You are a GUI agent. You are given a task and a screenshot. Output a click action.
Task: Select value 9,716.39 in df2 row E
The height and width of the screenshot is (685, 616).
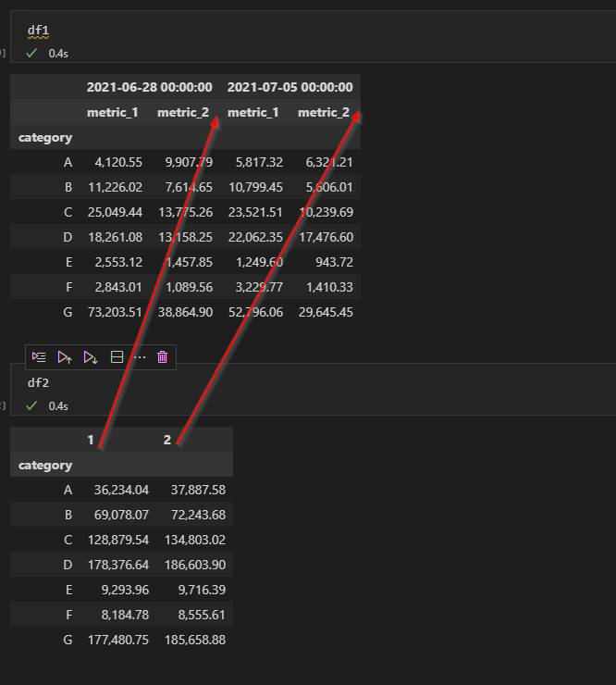(202, 590)
